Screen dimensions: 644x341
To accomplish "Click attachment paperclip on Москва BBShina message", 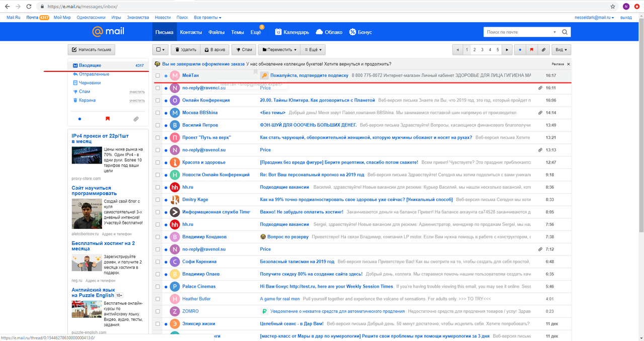I will pyautogui.click(x=540, y=113).
